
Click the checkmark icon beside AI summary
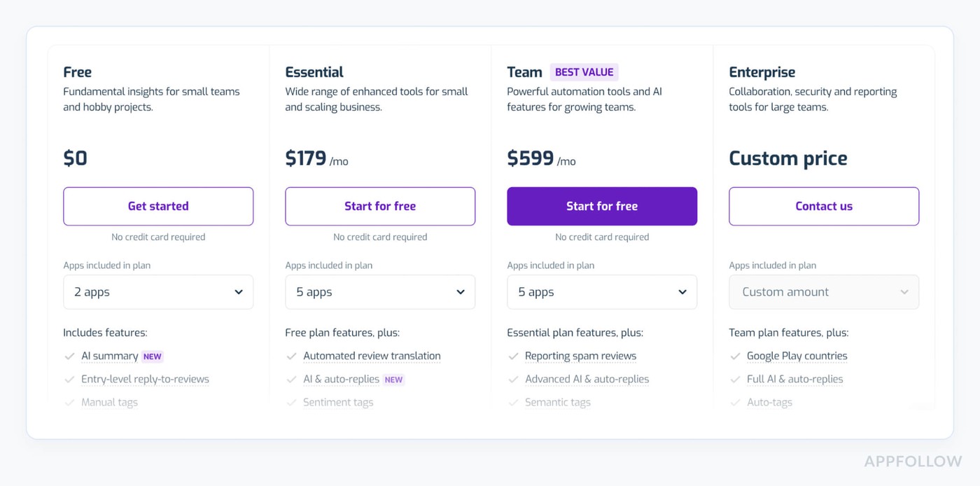point(70,356)
